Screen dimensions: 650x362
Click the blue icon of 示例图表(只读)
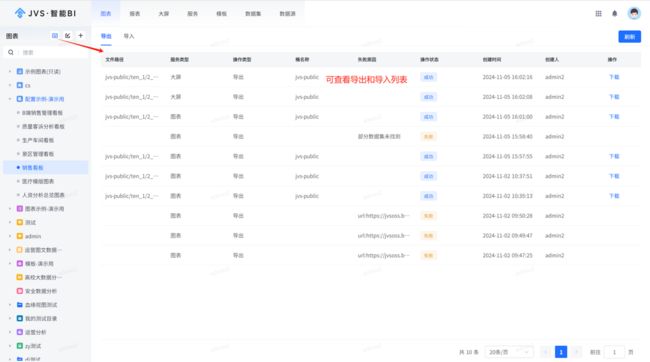point(19,71)
